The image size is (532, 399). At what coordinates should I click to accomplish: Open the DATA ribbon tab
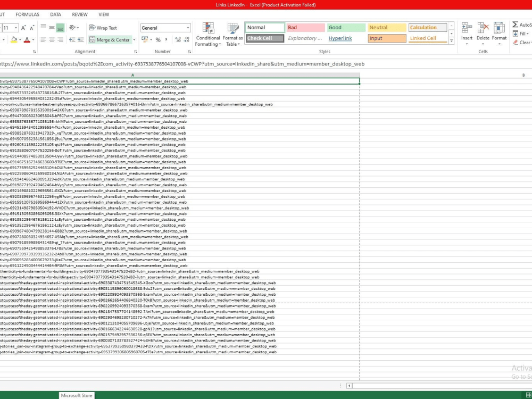[x=56, y=14]
